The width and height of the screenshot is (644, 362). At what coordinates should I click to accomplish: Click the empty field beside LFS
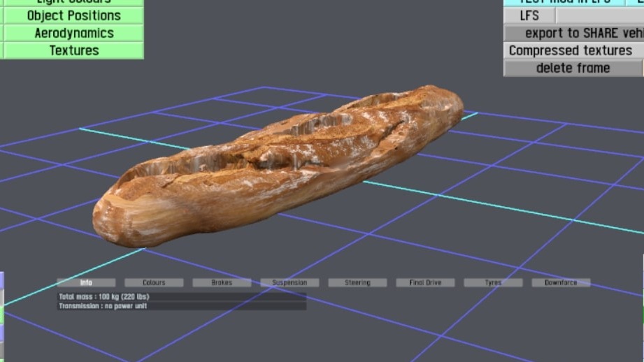pyautogui.click(x=600, y=15)
